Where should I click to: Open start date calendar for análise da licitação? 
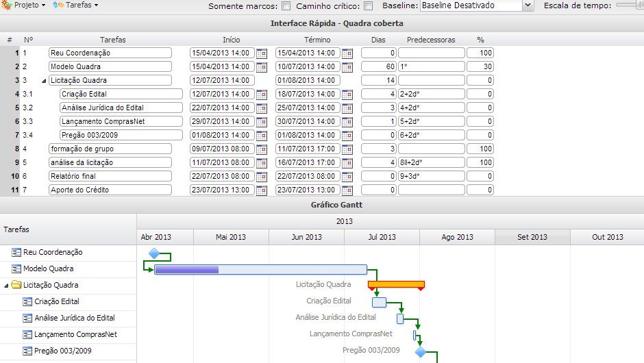point(262,162)
